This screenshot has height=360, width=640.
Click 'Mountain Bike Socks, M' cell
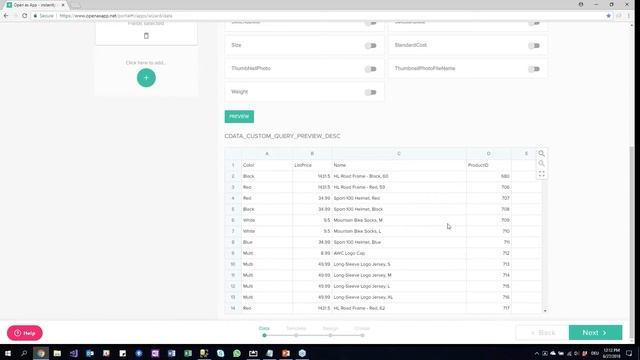click(399, 220)
